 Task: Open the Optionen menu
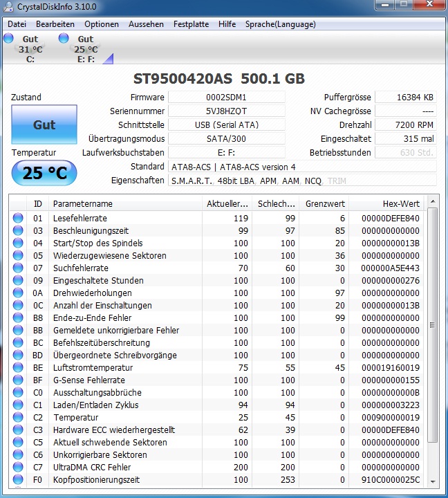point(102,24)
